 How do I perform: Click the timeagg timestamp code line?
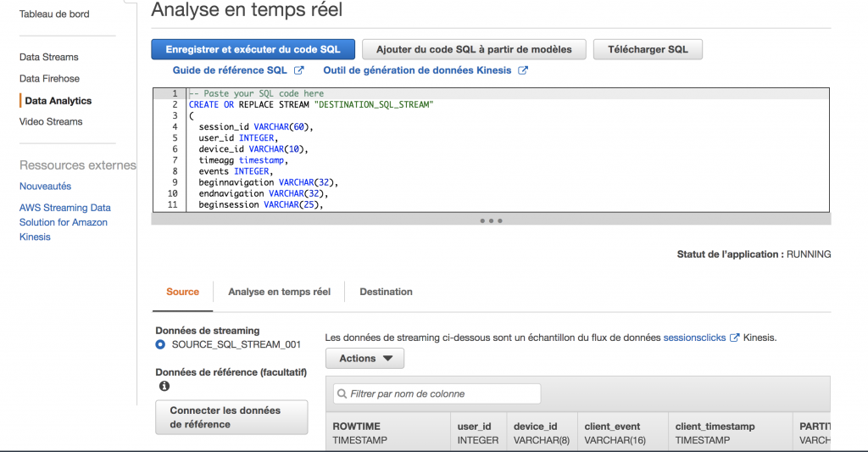(243, 160)
